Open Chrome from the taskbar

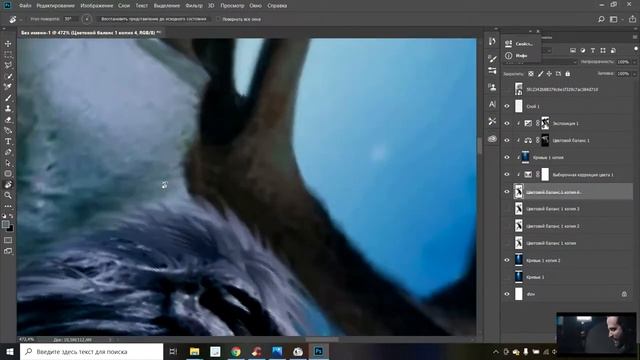(236, 351)
